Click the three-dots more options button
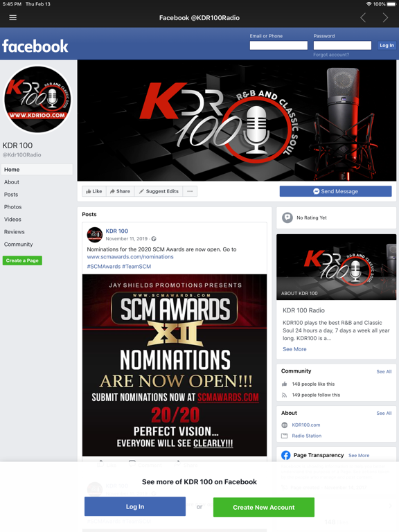The image size is (399, 532). click(x=190, y=191)
